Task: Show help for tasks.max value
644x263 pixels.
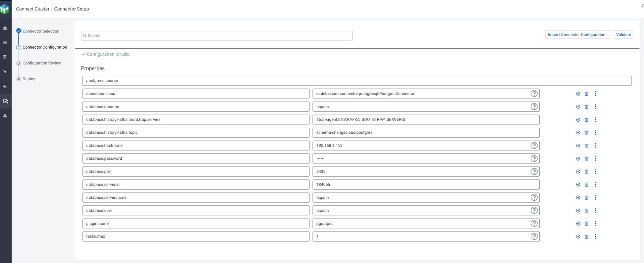Action: click(x=534, y=237)
